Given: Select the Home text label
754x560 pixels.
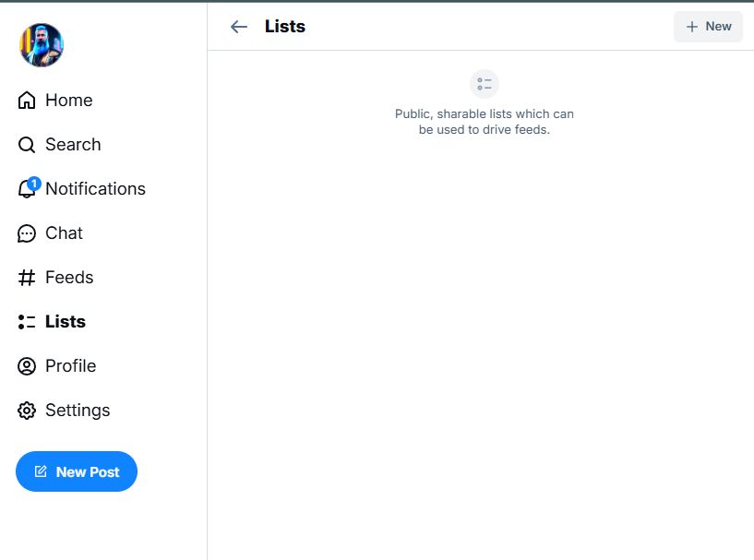Looking at the screenshot, I should 69,101.
